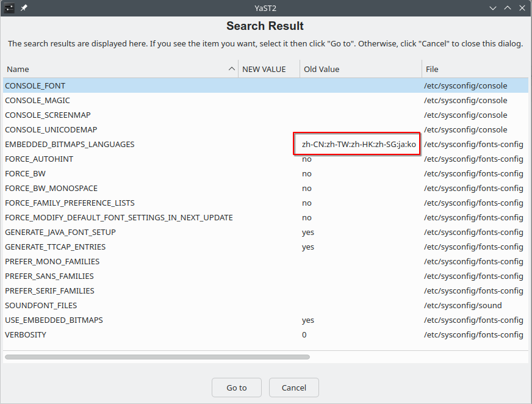This screenshot has width=532, height=404.
Task: Click the Go to button
Action: (237, 388)
